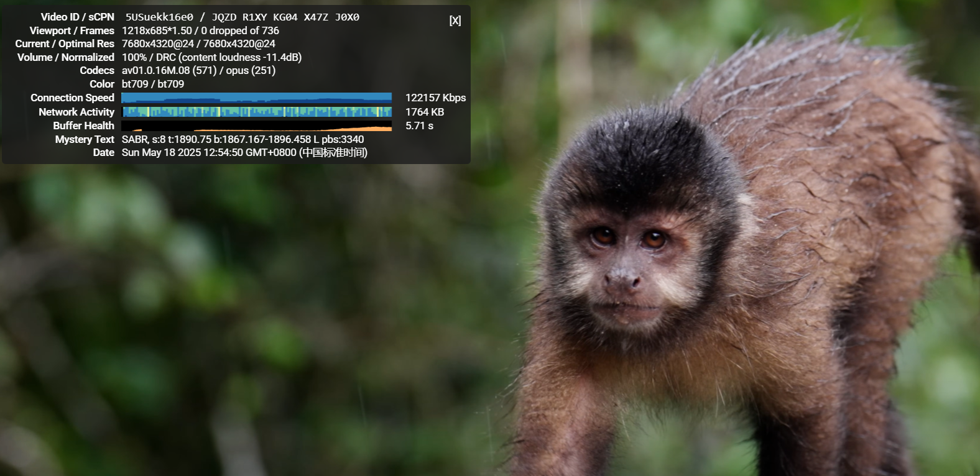980x476 pixels.
Task: Click the 'Volume / Normalized' label
Action: point(66,57)
